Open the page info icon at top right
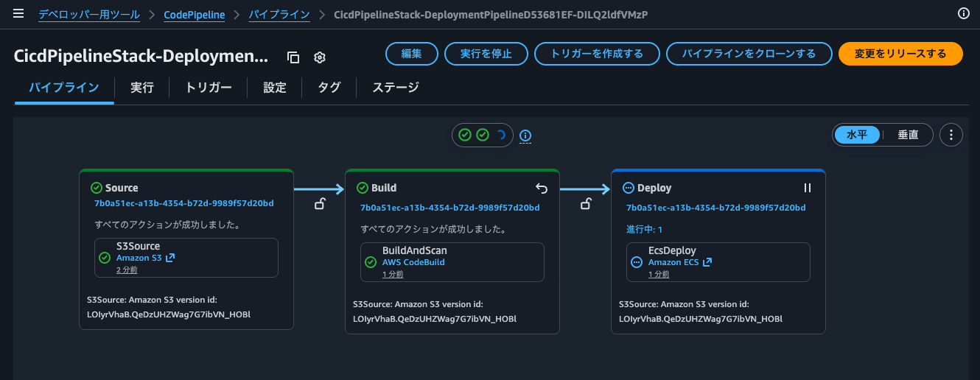This screenshot has width=980, height=380. [x=963, y=13]
